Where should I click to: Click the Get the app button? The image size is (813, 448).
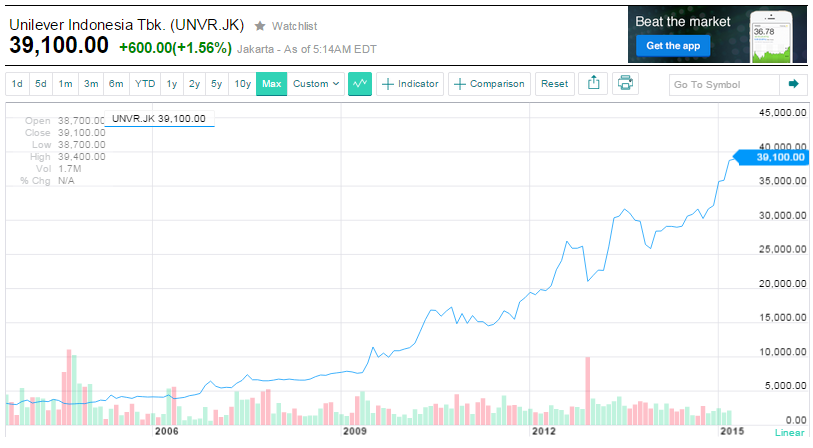coord(673,46)
